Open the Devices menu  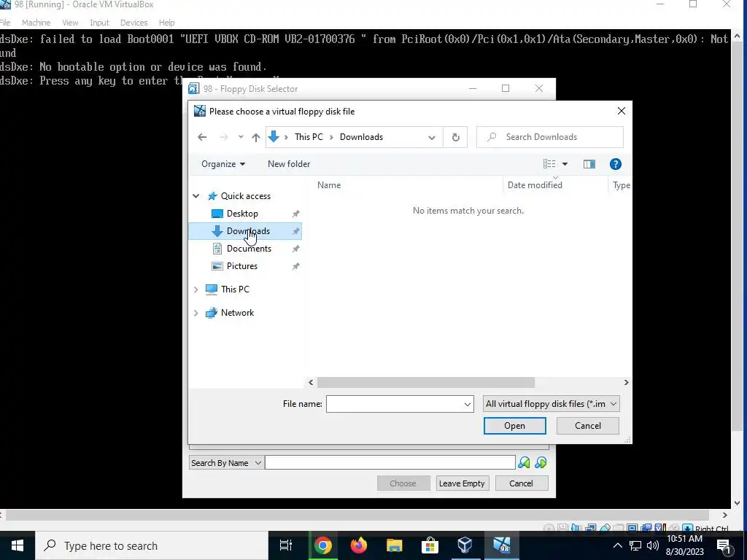[x=134, y=23]
